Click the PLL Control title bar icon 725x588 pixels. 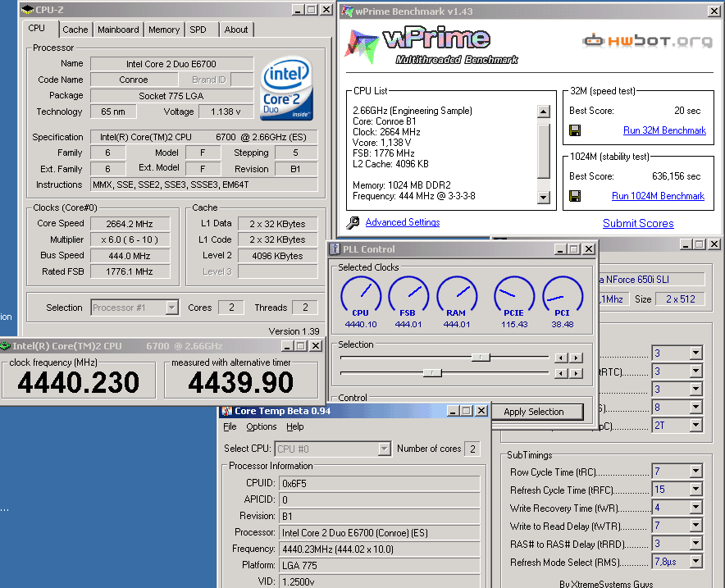(x=335, y=249)
